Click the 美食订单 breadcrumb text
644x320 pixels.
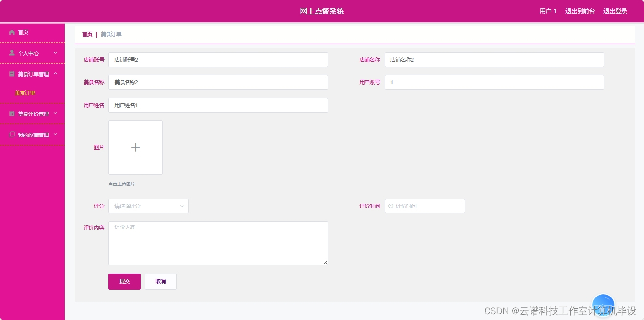(x=111, y=34)
